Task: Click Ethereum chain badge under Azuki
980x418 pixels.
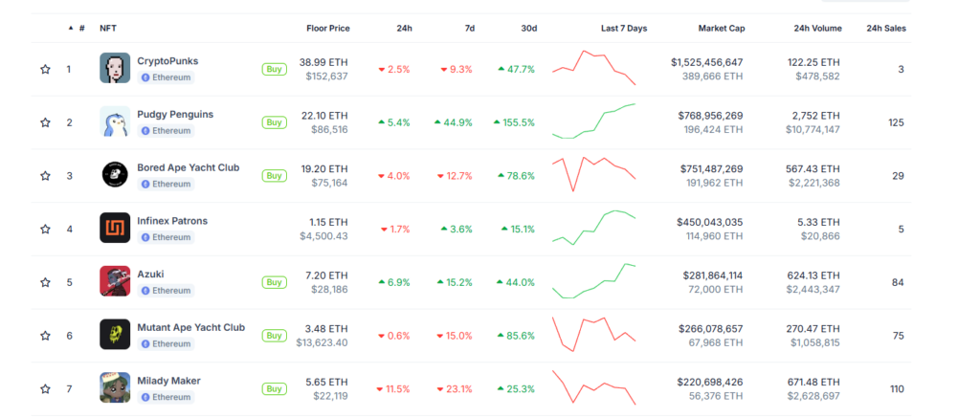Action: click(166, 291)
